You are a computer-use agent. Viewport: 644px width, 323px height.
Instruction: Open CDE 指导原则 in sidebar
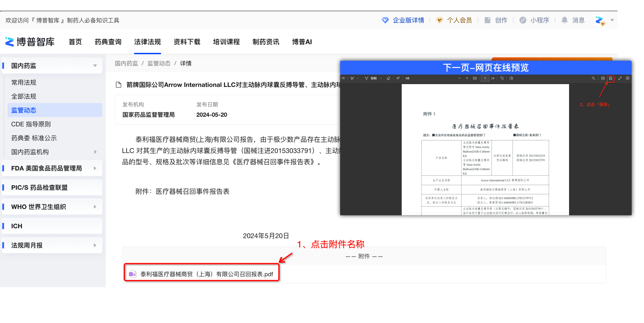tap(31, 124)
